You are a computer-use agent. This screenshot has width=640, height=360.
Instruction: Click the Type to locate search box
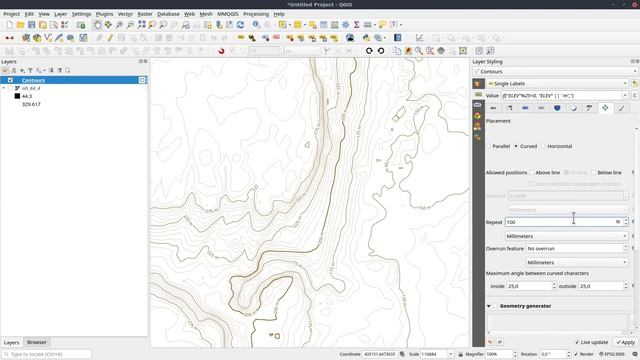coord(46,354)
